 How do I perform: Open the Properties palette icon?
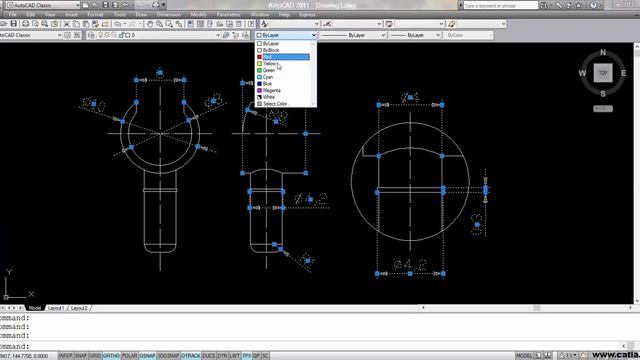pos(191,24)
